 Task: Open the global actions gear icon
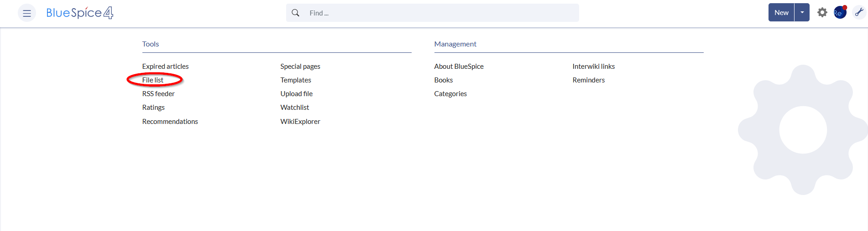point(822,13)
